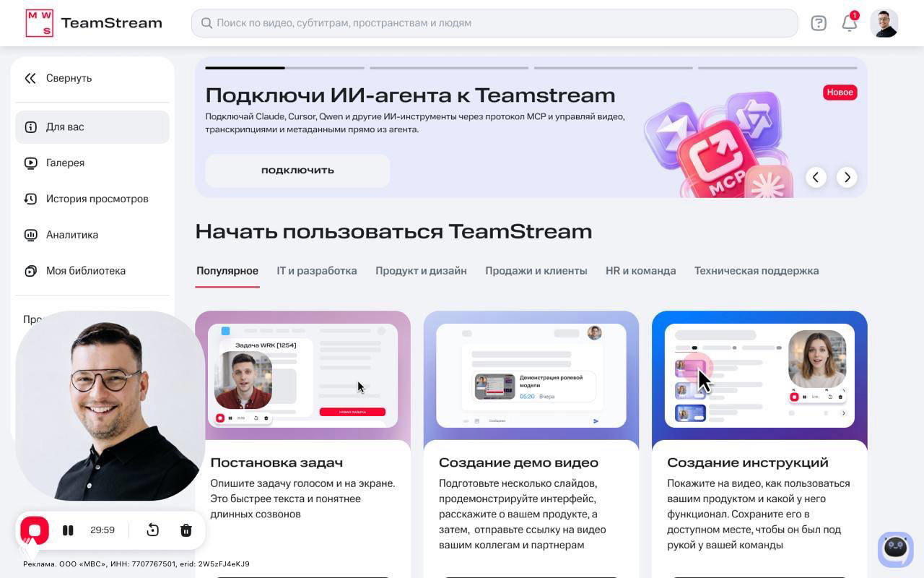The image size is (924, 578).
Task: Stop the recording with red button
Action: click(x=35, y=530)
